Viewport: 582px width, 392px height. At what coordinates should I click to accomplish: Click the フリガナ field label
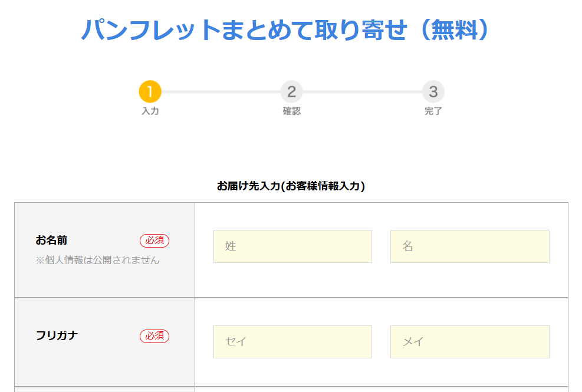(57, 336)
